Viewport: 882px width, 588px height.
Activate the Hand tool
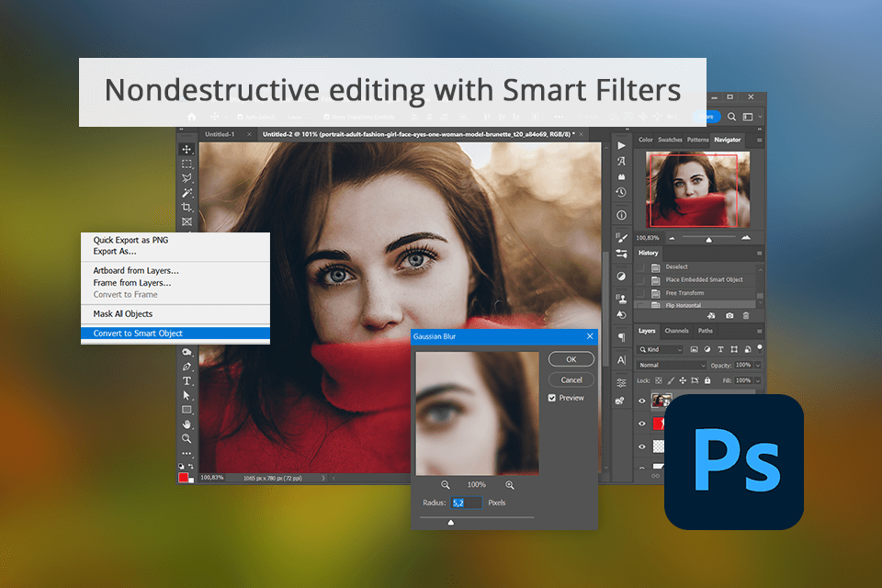[187, 424]
